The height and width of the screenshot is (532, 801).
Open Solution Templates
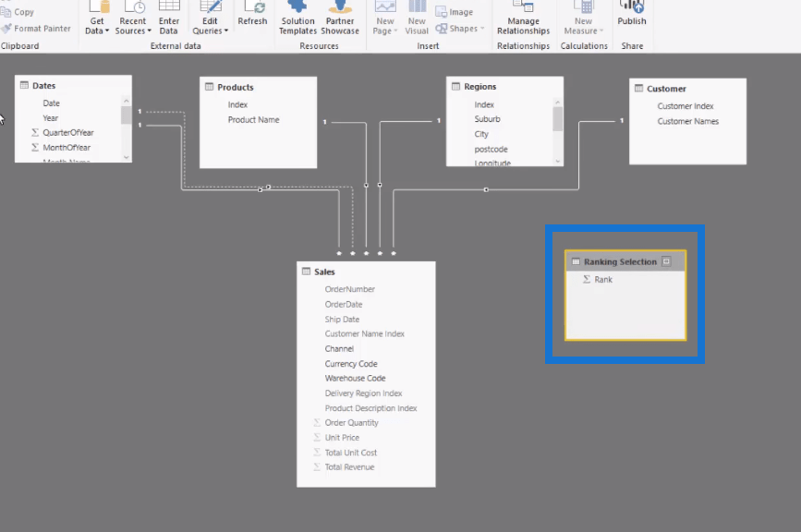click(297, 18)
